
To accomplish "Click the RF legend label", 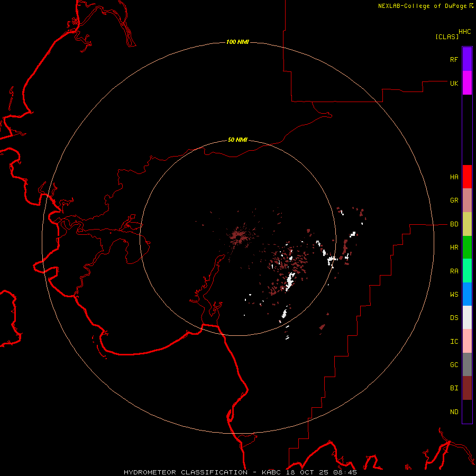I will [x=454, y=59].
